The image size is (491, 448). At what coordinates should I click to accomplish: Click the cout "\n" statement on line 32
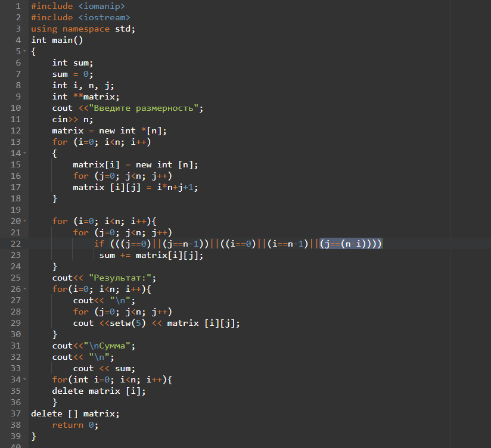point(83,357)
